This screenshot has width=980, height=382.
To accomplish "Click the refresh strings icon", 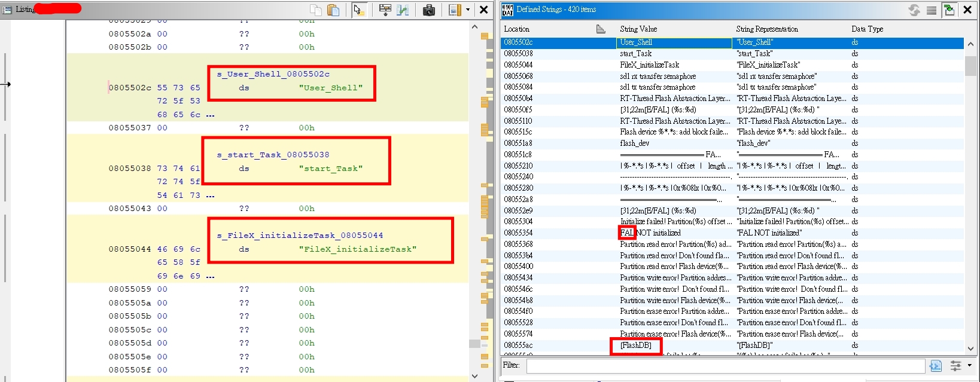I will (914, 10).
